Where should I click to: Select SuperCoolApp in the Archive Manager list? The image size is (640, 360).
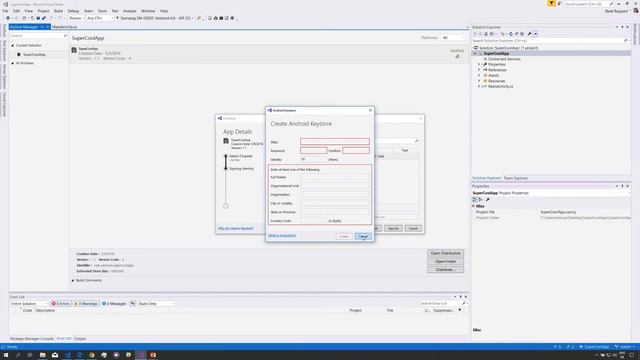pyautogui.click(x=34, y=54)
